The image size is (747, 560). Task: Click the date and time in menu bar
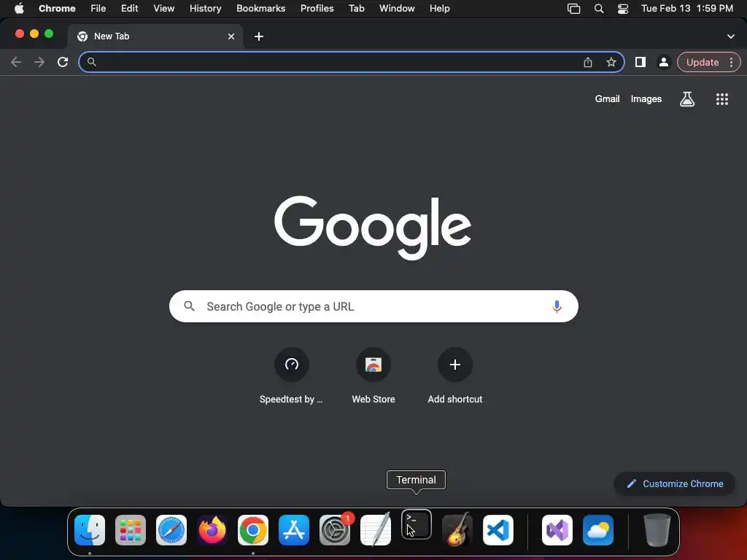687,9
